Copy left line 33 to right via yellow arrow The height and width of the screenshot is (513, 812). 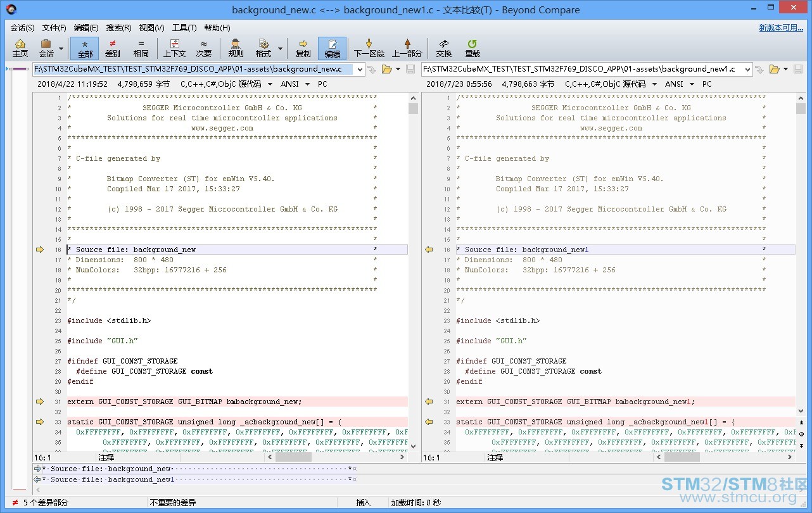(40, 422)
